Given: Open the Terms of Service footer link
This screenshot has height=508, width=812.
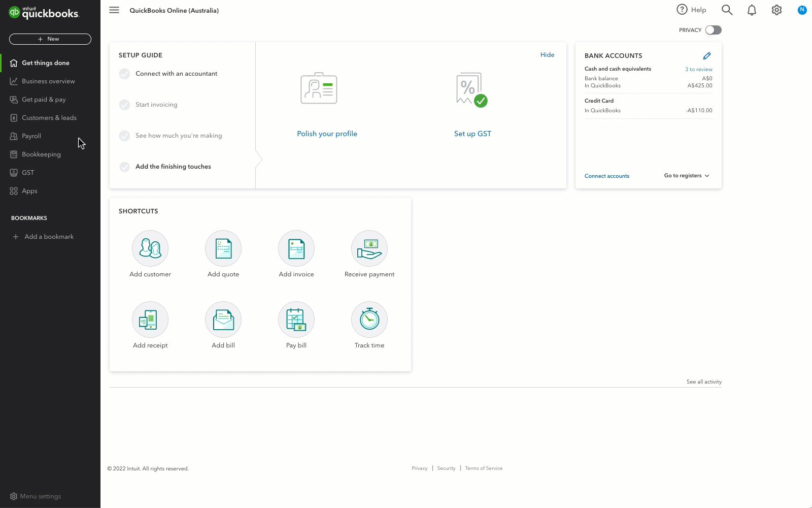Looking at the screenshot, I should 484,468.
